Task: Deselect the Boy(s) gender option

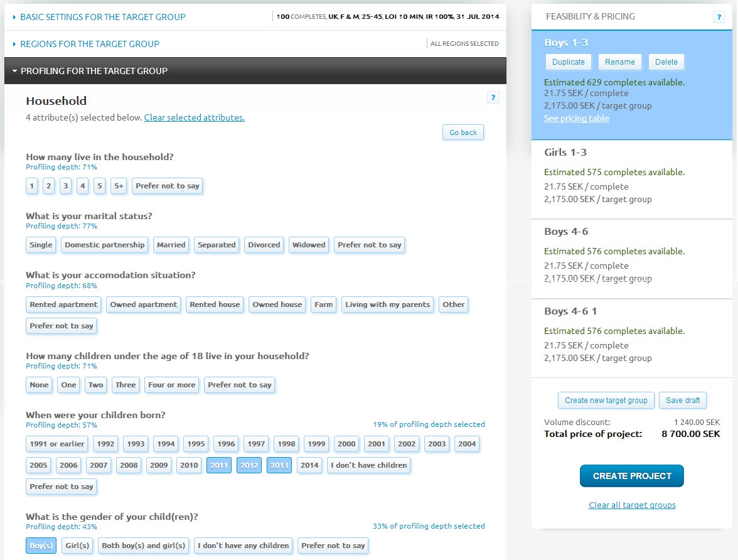Action: (x=41, y=546)
